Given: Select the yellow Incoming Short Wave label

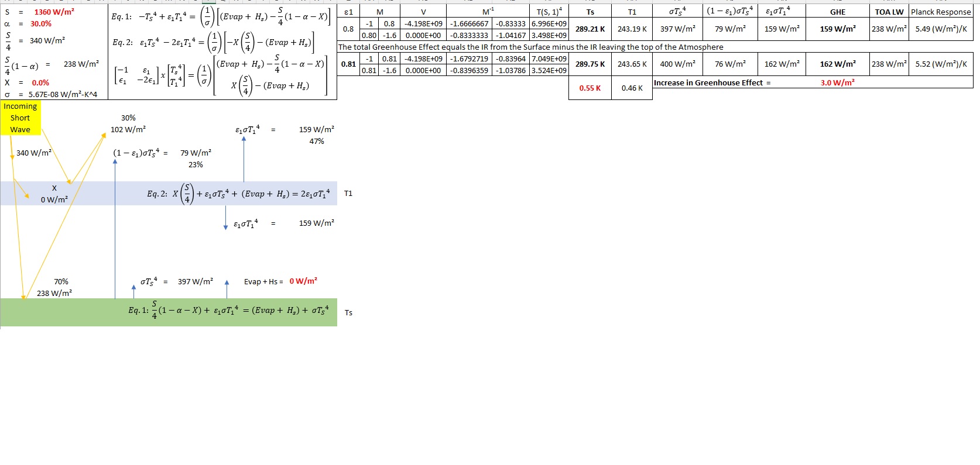Looking at the screenshot, I should click(x=20, y=118).
